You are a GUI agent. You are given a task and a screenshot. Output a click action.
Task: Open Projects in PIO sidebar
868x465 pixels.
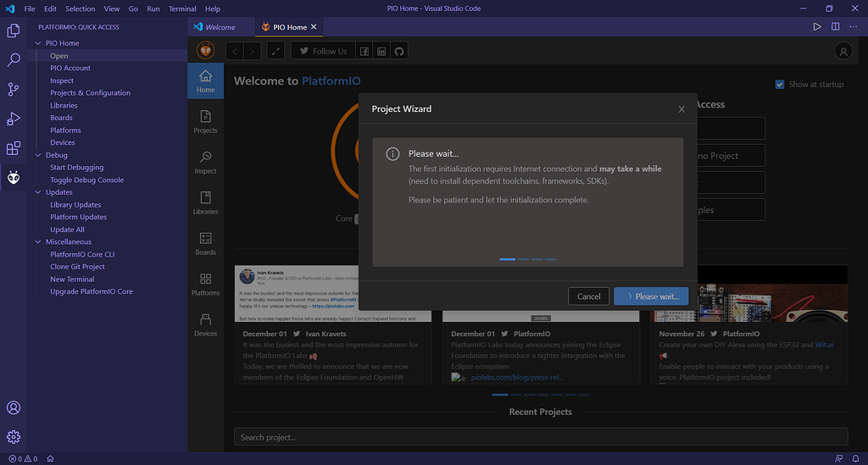(205, 122)
